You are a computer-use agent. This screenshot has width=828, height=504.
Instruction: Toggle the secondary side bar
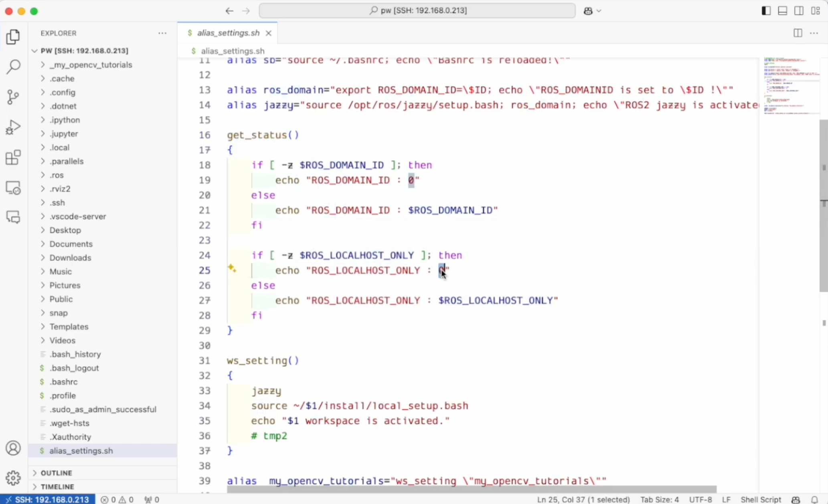pos(799,11)
